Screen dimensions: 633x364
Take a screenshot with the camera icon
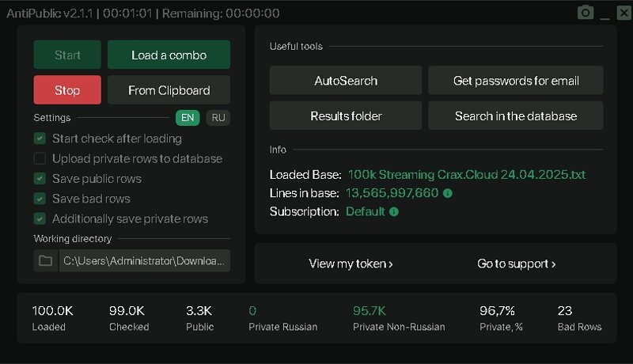click(x=586, y=13)
